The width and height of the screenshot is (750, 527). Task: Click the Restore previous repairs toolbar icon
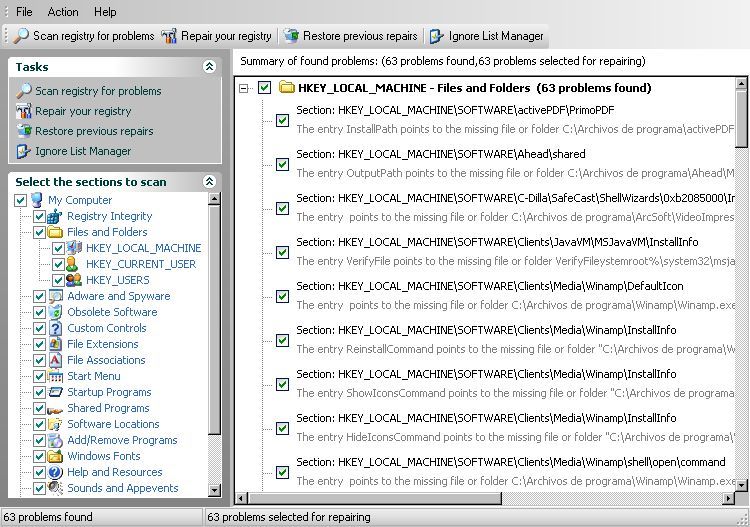291,36
